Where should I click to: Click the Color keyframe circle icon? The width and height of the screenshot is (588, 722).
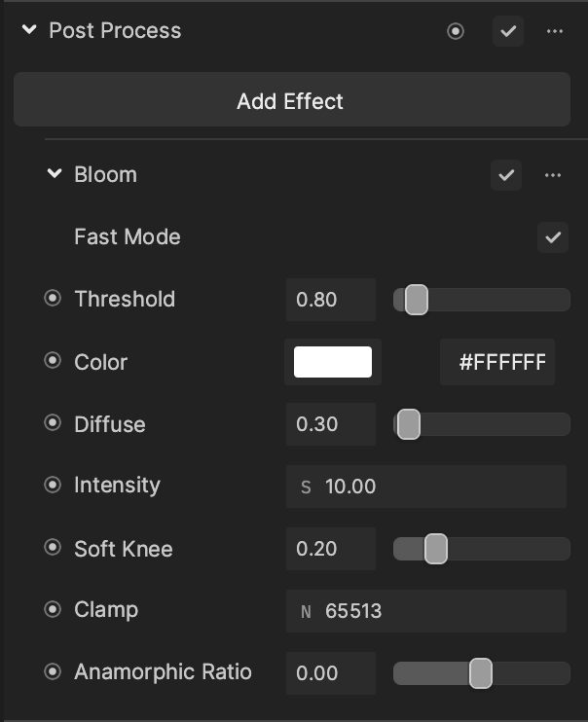53,360
